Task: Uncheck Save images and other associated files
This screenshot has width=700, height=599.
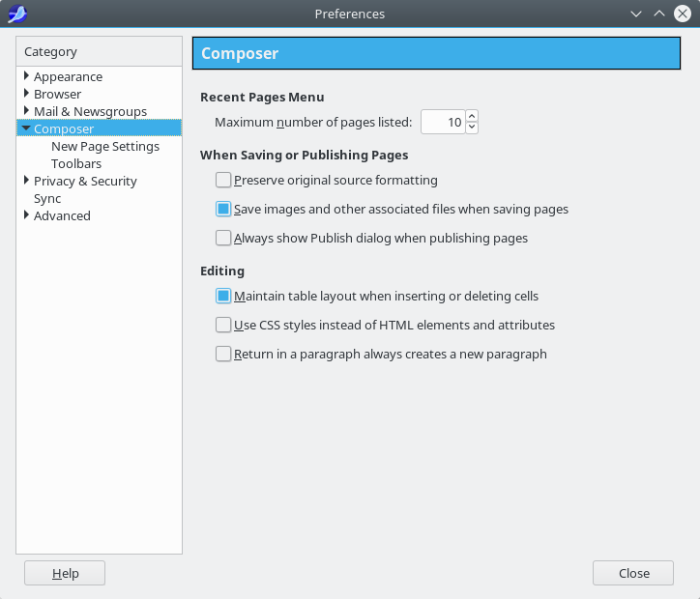Action: coord(223,209)
